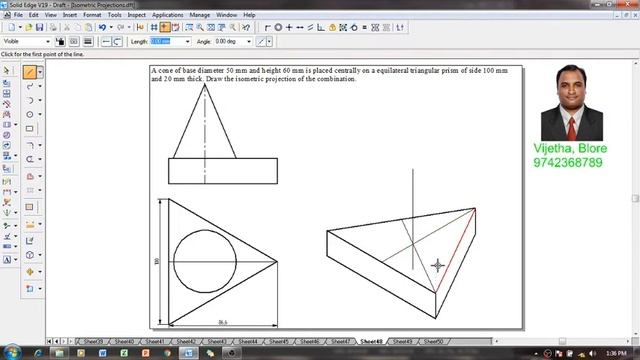640x360 pixels.
Task: Open the Inspect menu
Action: click(x=136, y=15)
